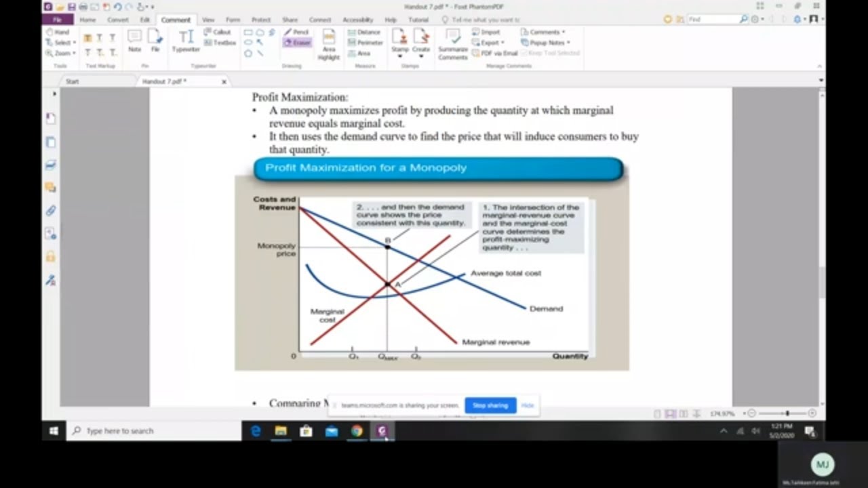The height and width of the screenshot is (488, 868).
Task: Switch to the View ribbon tab
Action: click(x=208, y=20)
